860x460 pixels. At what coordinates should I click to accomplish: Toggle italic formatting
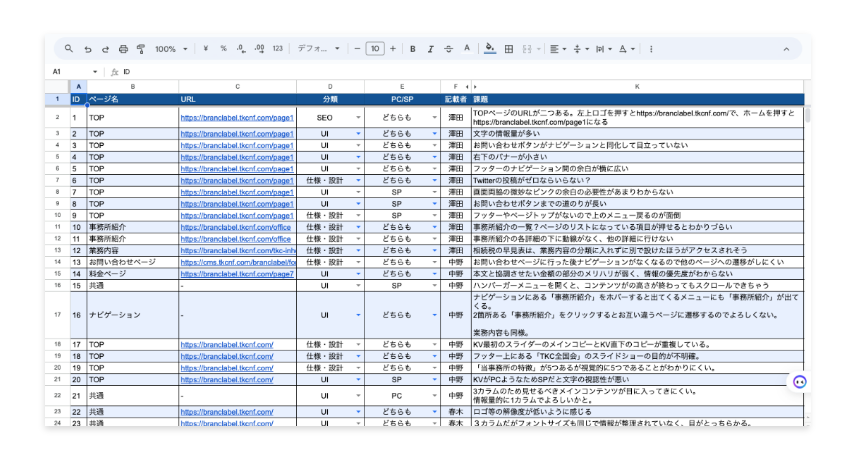coord(431,49)
